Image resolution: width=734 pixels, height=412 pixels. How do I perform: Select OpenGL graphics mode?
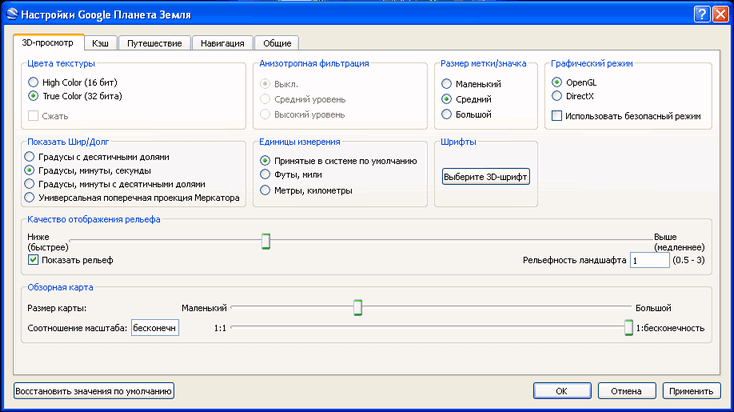tap(574, 82)
